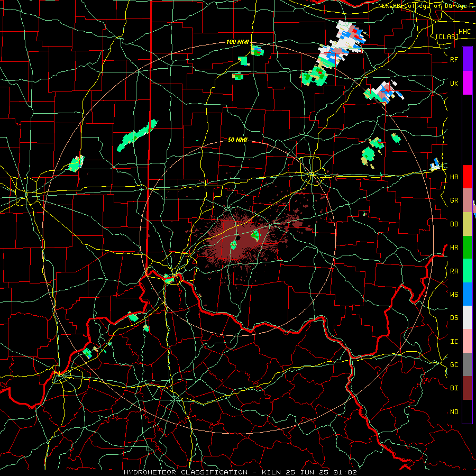The height and width of the screenshot is (476, 476).
Task: Click the [CLAS] label text
Action: (x=447, y=37)
